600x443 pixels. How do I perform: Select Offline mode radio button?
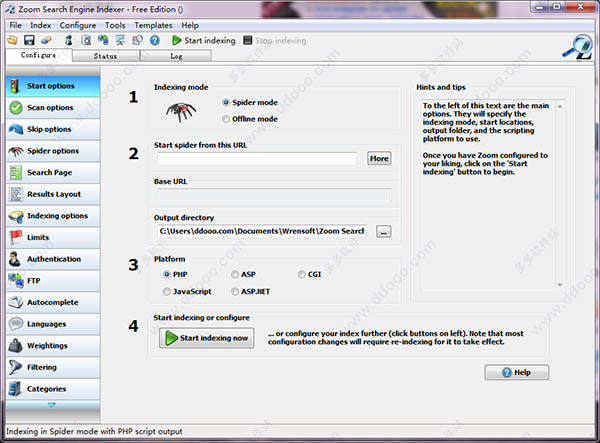coord(226,119)
